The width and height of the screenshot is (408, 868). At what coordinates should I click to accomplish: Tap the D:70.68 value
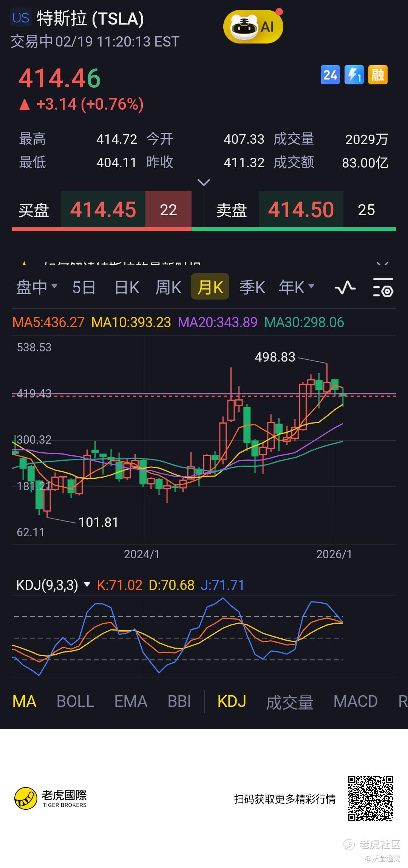(x=172, y=585)
